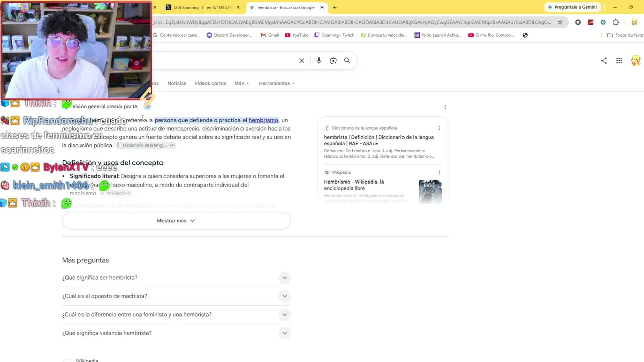The image size is (644, 362).
Task: Open options for the Wikipedia source card
Action: pos(439,172)
